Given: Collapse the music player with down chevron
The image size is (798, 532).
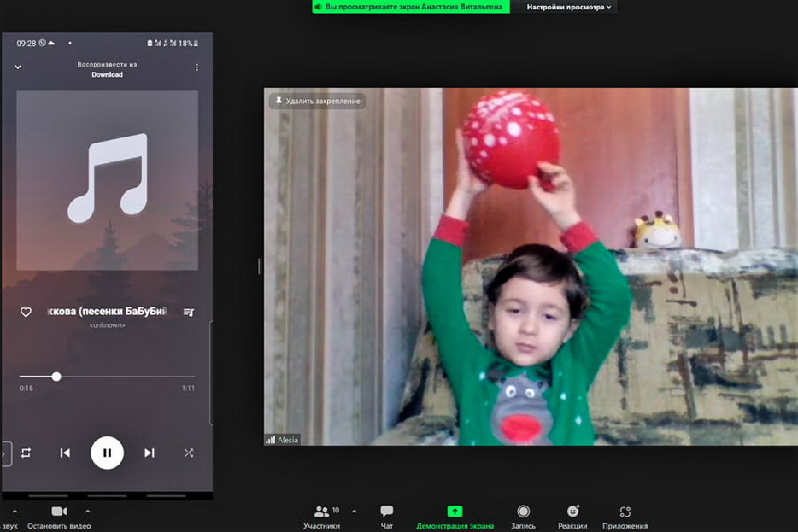Looking at the screenshot, I should [18, 67].
